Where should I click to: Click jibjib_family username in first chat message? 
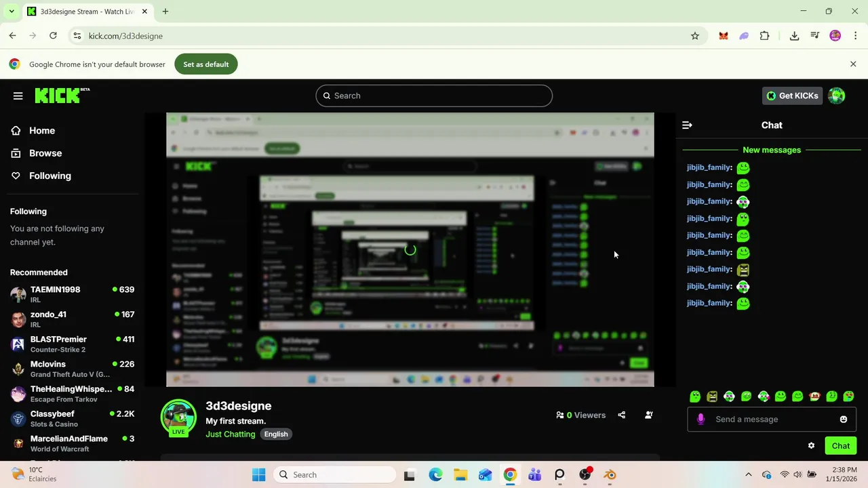pos(709,167)
